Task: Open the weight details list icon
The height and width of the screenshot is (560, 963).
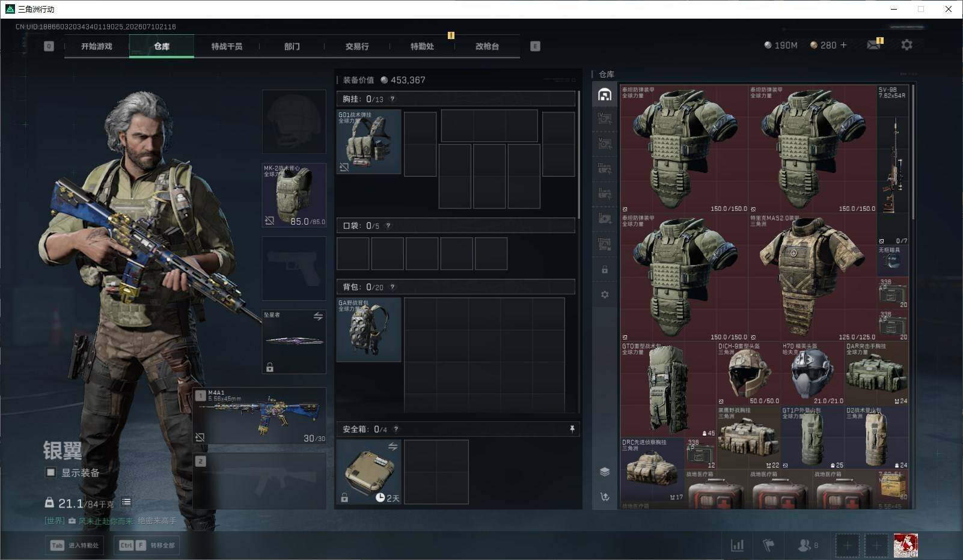Action: pyautogui.click(x=126, y=502)
